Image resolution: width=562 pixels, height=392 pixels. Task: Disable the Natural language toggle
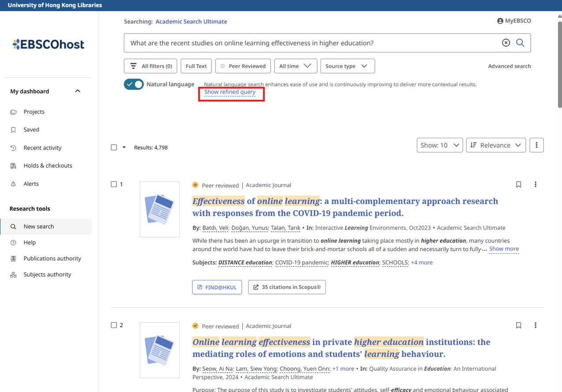click(x=134, y=84)
